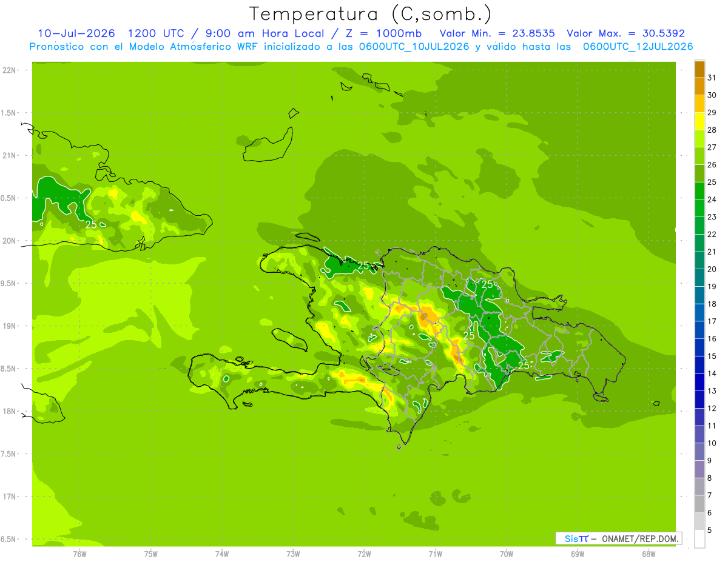The image size is (728, 562).
Task: Click legend value 18
Action: 712,304
